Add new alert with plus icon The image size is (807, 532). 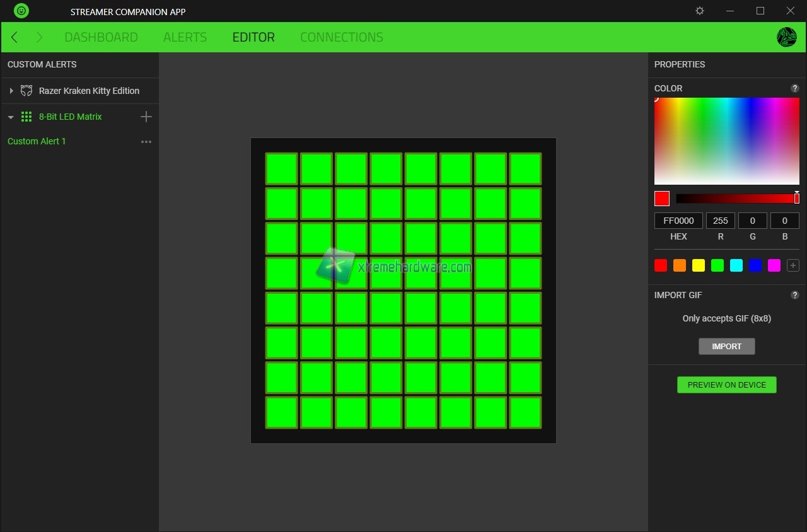146,117
